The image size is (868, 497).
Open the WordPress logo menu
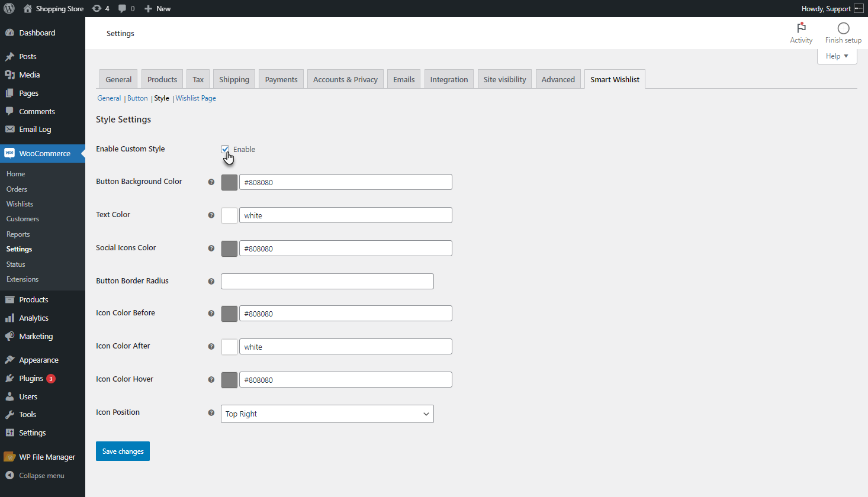click(9, 8)
